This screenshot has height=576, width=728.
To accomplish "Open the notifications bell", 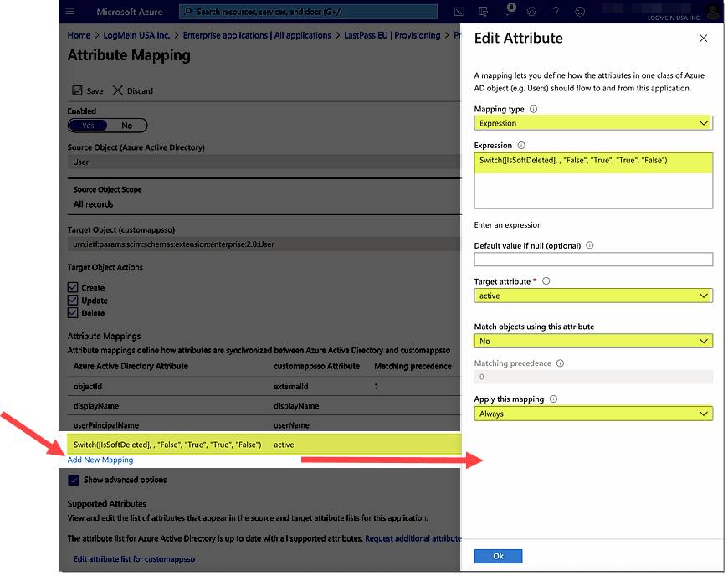I will [508, 11].
